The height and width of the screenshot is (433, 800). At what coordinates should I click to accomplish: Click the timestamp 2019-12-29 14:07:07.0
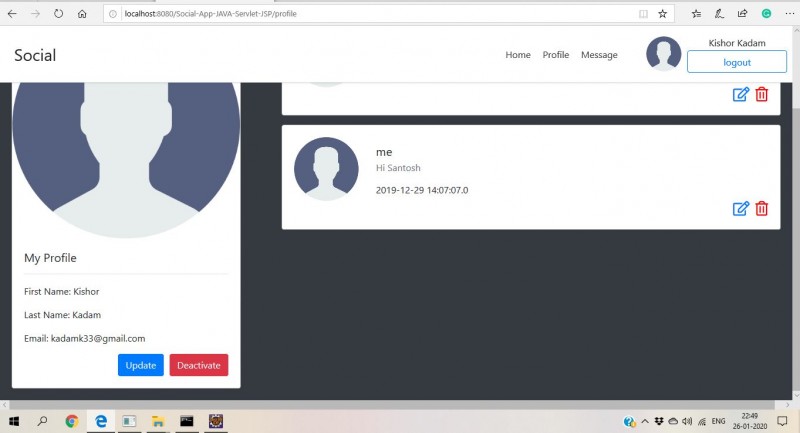pyautogui.click(x=422, y=190)
